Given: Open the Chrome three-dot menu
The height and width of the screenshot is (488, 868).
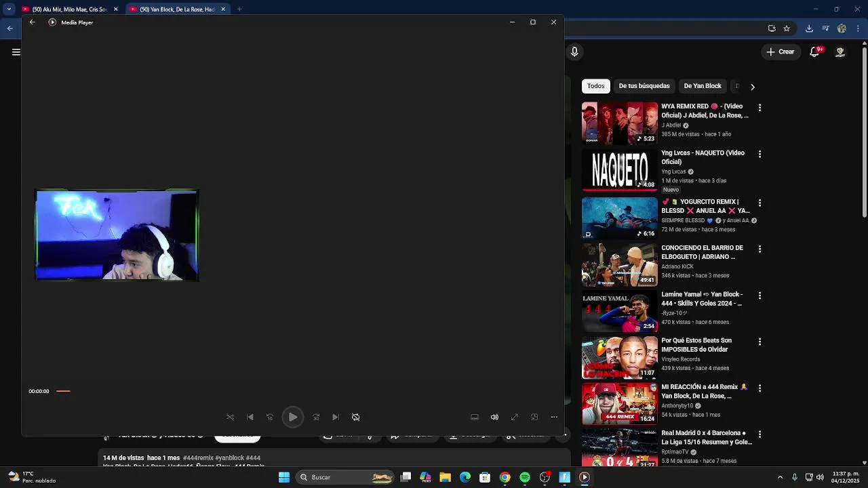Looking at the screenshot, I should 858,28.
